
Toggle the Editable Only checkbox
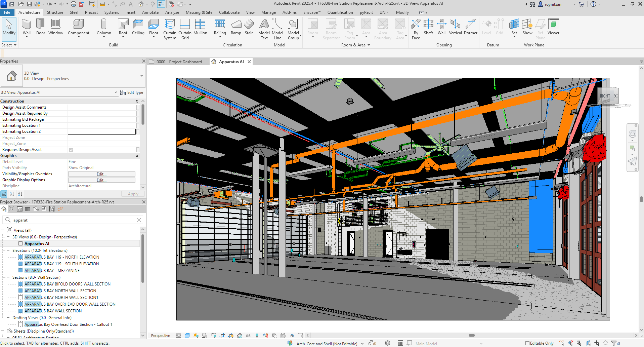[527, 343]
